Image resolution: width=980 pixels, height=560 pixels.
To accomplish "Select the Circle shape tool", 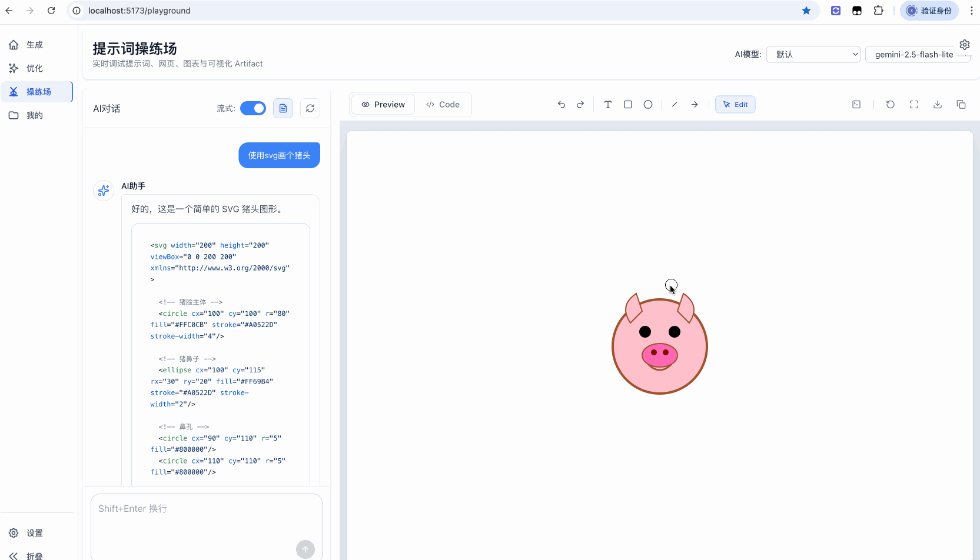I will (x=648, y=105).
